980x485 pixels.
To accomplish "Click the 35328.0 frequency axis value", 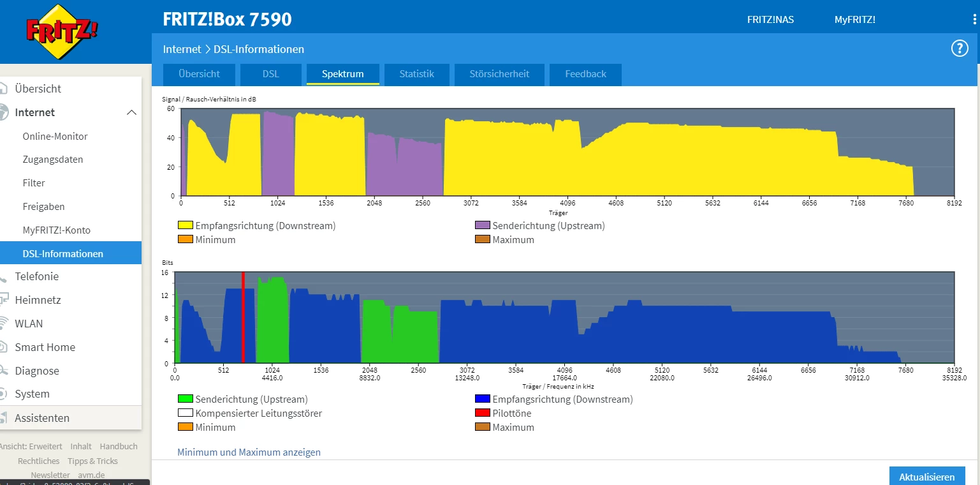I will [x=954, y=378].
